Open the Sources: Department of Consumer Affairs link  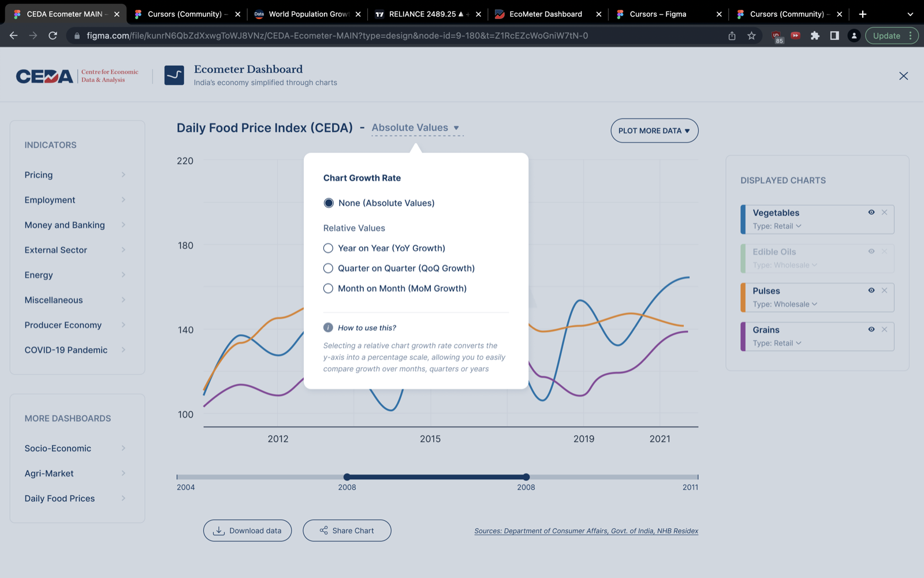[x=586, y=531]
